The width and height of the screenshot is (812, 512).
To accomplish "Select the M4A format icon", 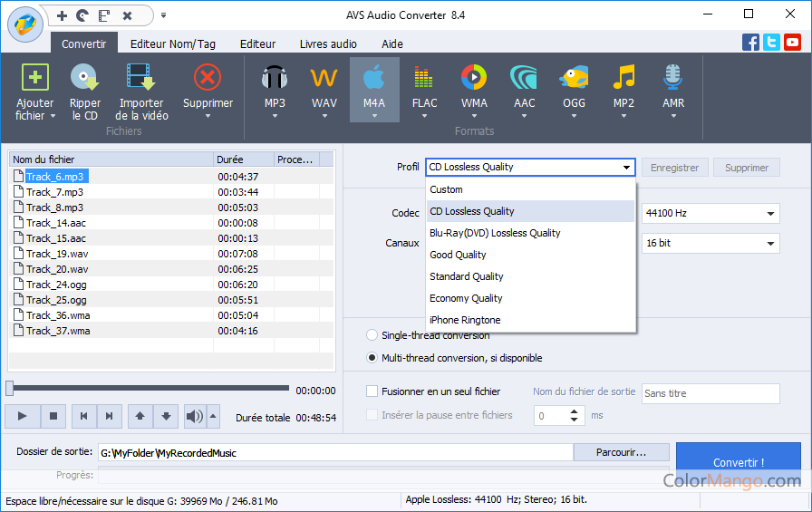I will 374,78.
